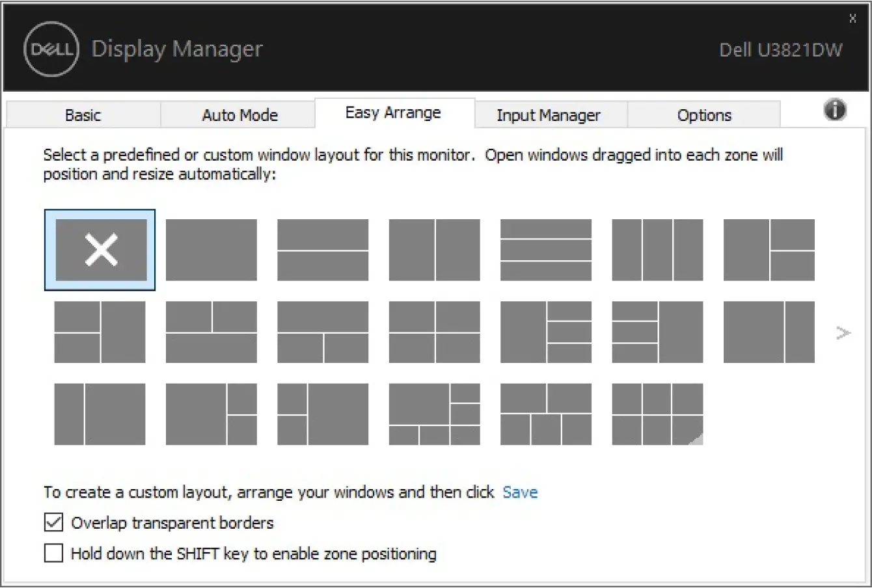
Task: Select two stacked horizontal zones layout
Action: [x=322, y=250]
